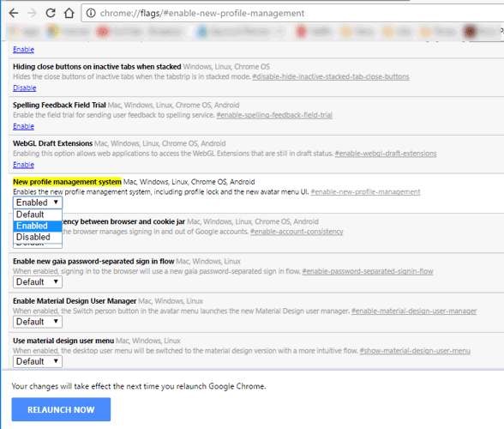
Task: Click the Forward navigation arrow
Action: click(x=33, y=13)
